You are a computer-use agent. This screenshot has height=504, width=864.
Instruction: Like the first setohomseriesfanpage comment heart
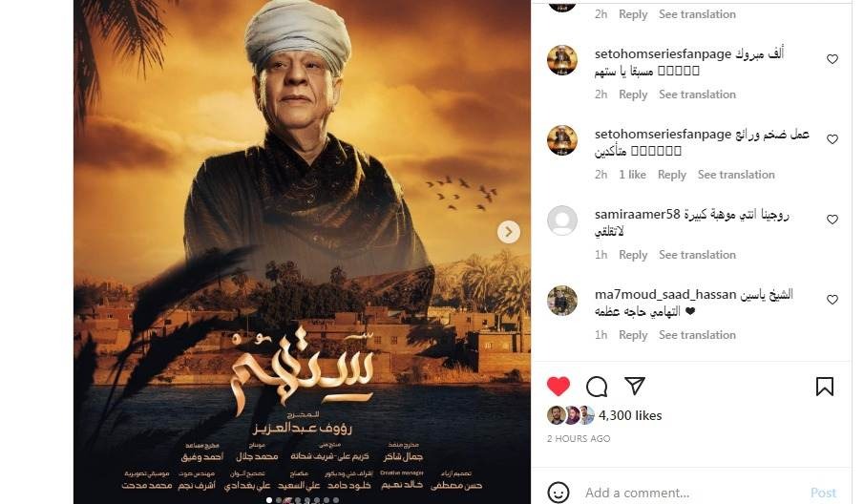coord(832,59)
